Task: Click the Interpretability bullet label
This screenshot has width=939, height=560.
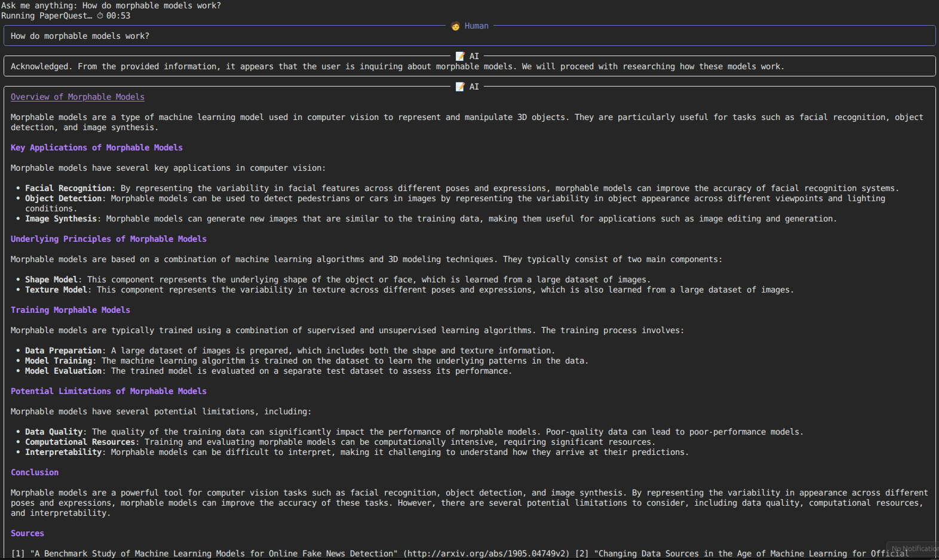Action: pyautogui.click(x=63, y=452)
